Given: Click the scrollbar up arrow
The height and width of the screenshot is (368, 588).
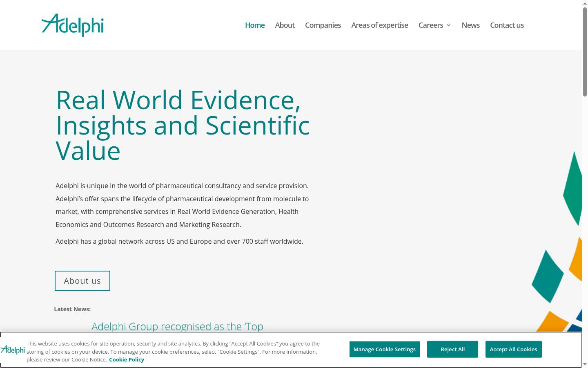Looking at the screenshot, I should click(585, 3).
